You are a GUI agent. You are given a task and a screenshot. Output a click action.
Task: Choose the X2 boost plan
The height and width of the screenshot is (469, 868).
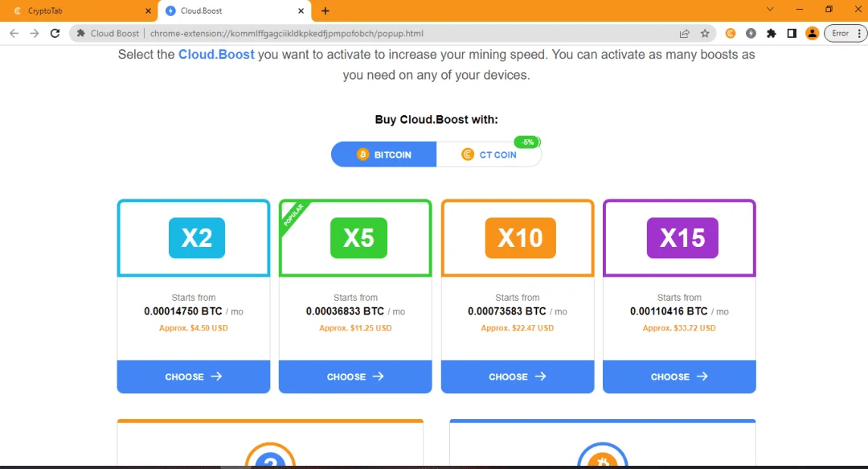coord(193,376)
